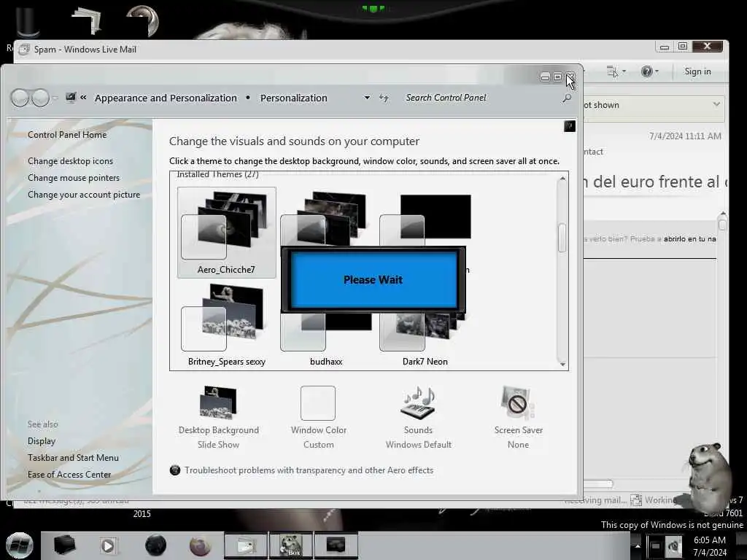Open Taskbar and Start Menu link
This screenshot has width=747, height=560.
pyautogui.click(x=73, y=458)
